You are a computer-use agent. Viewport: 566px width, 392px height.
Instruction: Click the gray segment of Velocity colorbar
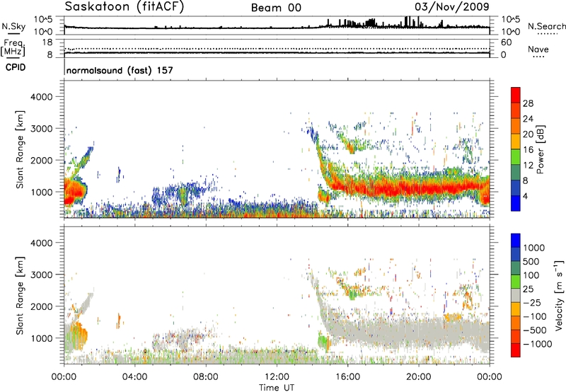[516, 296]
